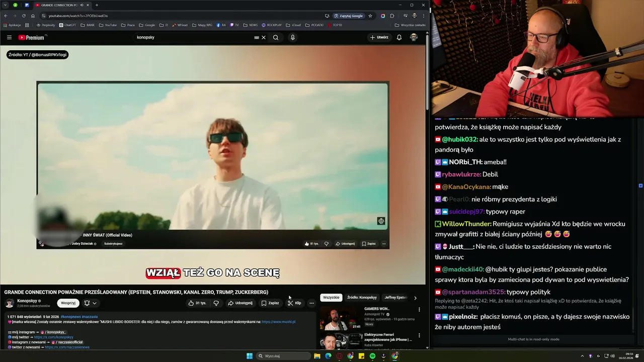Open the YouTube bookmarks folder
Image resolution: width=644 pixels, height=362 pixels.
pos(108,25)
